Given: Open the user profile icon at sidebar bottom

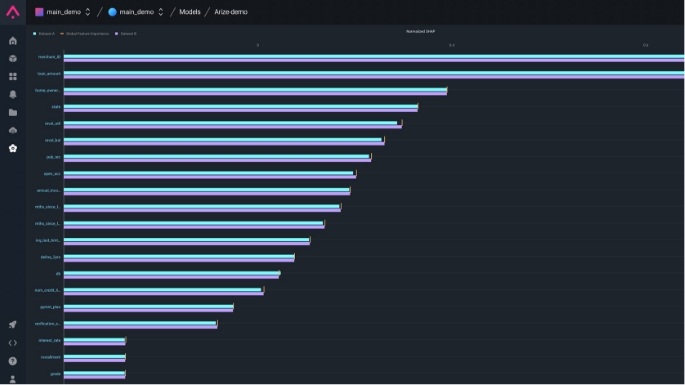Looking at the screenshot, I should [13, 379].
